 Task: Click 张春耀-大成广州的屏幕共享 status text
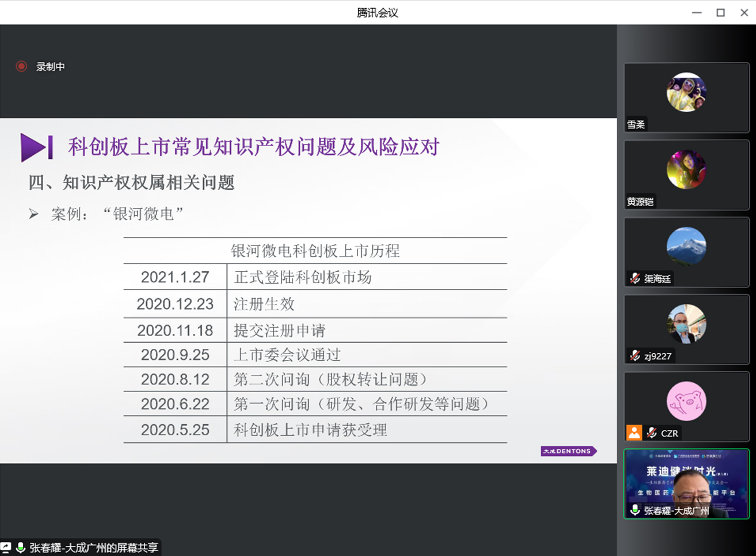tap(94, 548)
